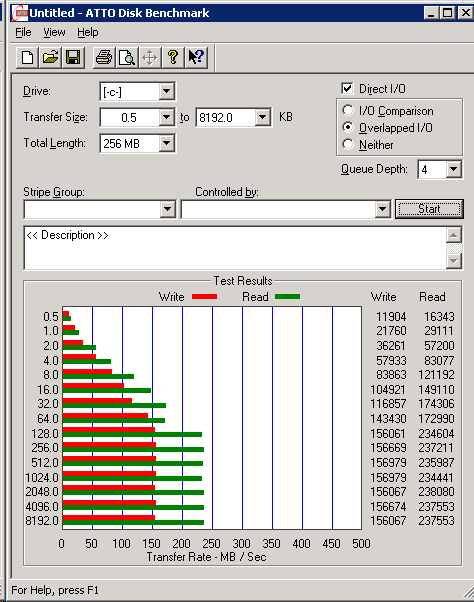Open the View menu
This screenshot has height=602, width=474.
point(54,33)
